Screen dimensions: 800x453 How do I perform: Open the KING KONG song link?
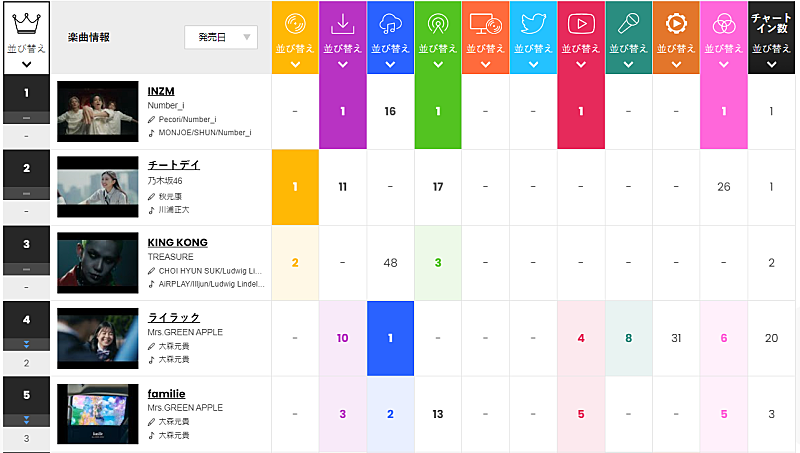tap(177, 242)
